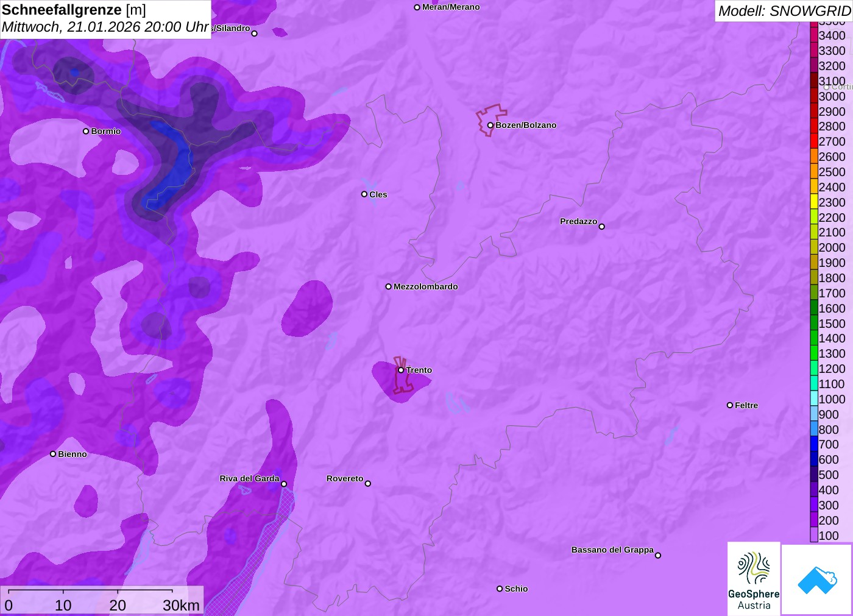Click the blue cloud house logo
Image resolution: width=853 pixels, height=616 pixels.
click(816, 579)
